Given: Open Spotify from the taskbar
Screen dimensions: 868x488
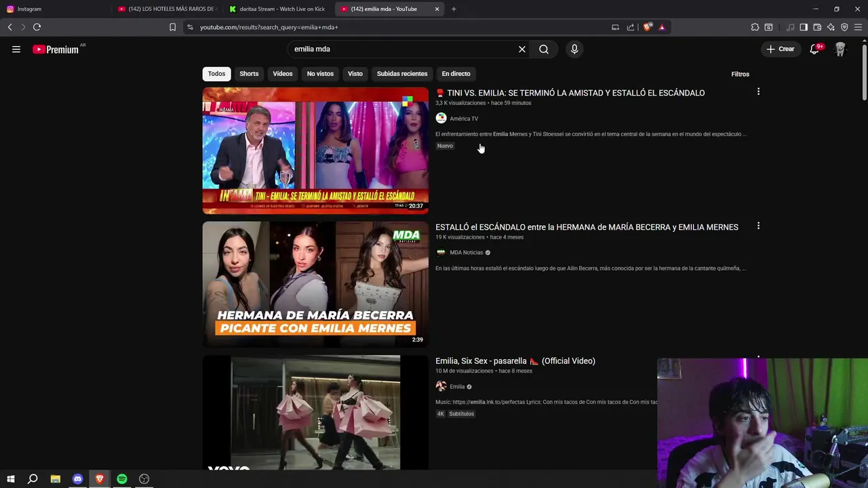Looking at the screenshot, I should [122, 479].
